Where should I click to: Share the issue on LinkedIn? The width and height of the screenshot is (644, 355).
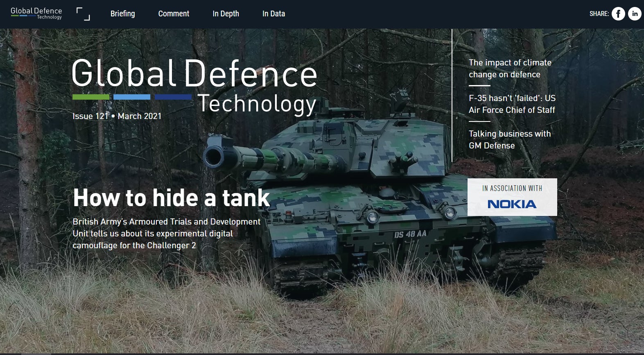(635, 14)
